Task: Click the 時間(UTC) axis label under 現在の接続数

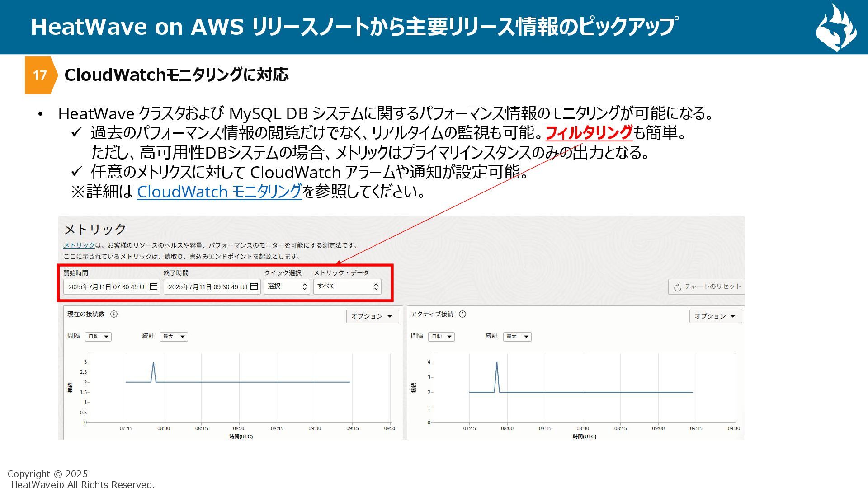Action: click(241, 436)
